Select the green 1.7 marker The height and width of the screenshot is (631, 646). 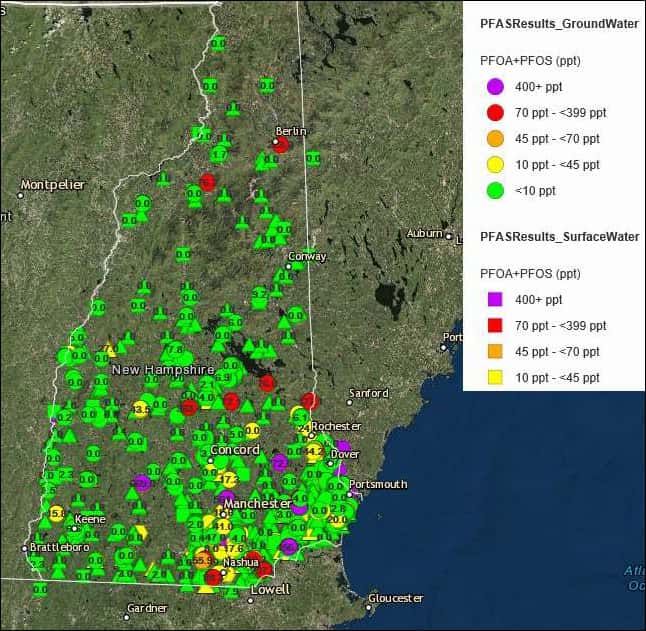[219, 155]
